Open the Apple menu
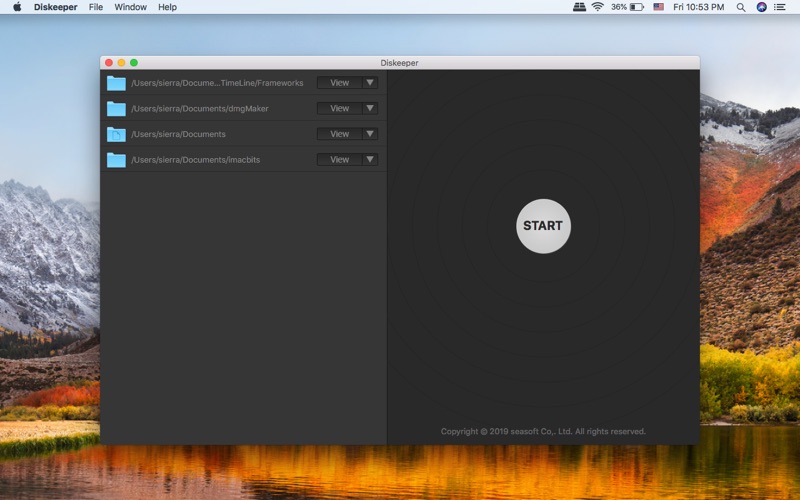 click(x=17, y=7)
